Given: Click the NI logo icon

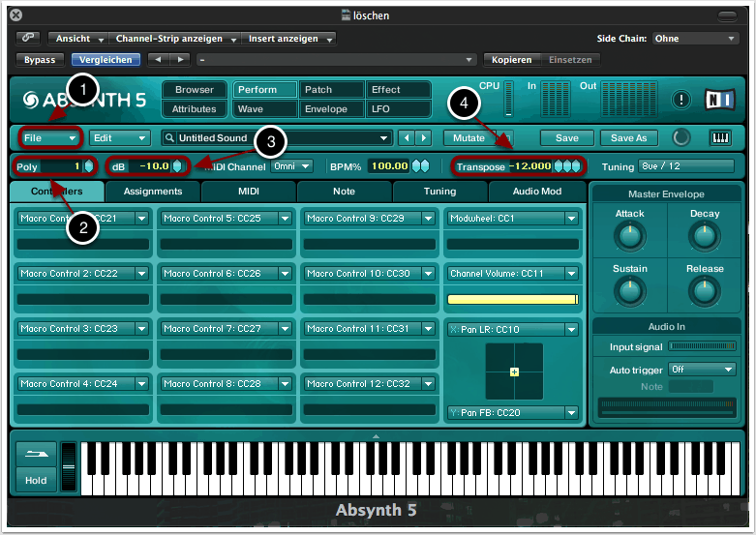Looking at the screenshot, I should pos(717,99).
